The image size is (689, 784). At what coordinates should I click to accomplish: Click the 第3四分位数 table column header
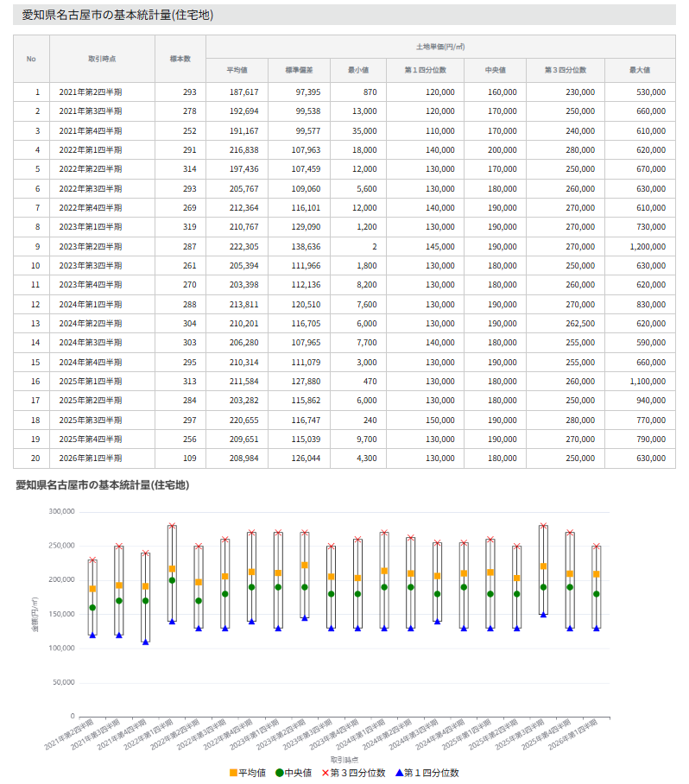point(566,71)
